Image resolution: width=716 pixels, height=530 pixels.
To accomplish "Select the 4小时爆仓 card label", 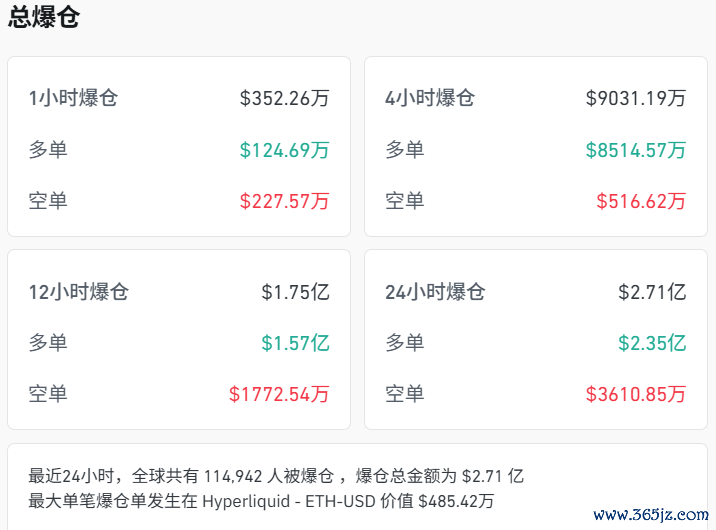I will pyautogui.click(x=430, y=98).
